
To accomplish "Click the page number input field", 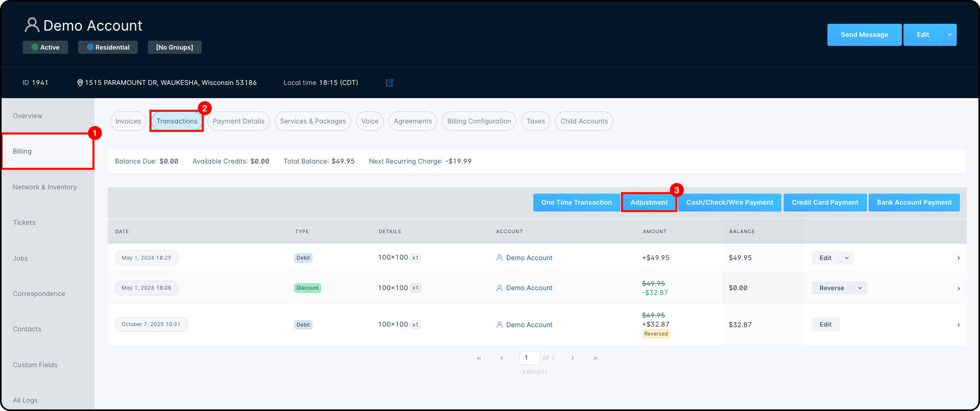I will coord(530,358).
